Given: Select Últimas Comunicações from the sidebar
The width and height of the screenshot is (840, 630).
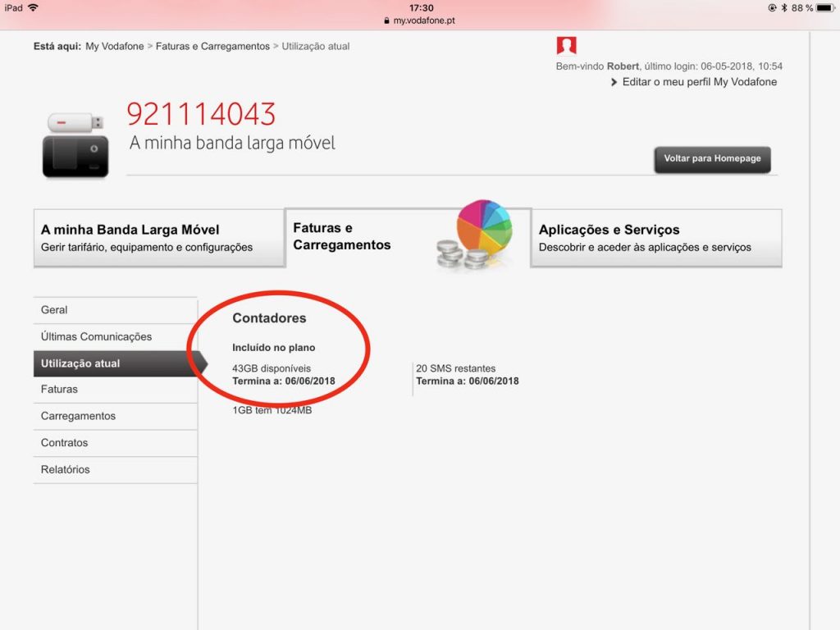Looking at the screenshot, I should click(96, 336).
